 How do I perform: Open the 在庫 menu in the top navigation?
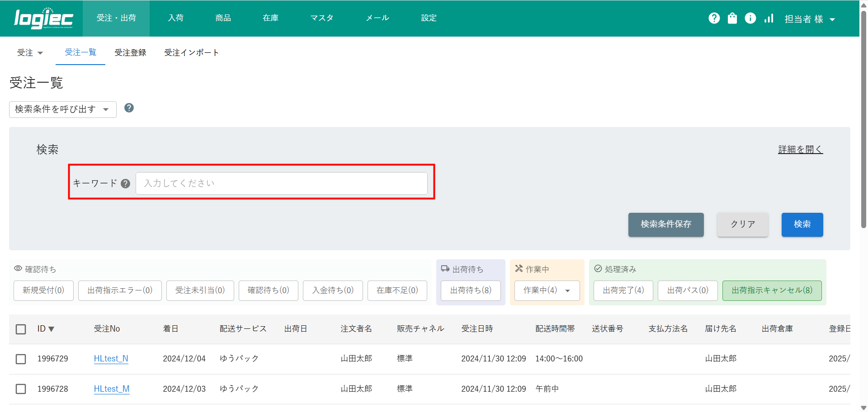tap(270, 18)
